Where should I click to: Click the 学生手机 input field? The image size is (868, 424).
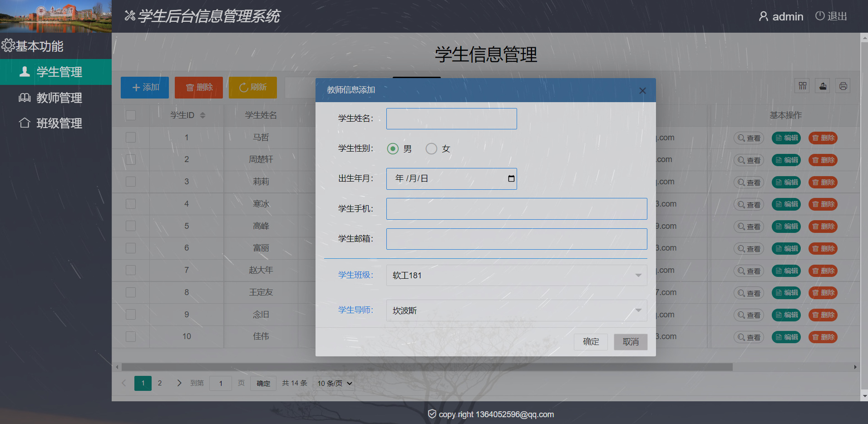click(x=516, y=209)
